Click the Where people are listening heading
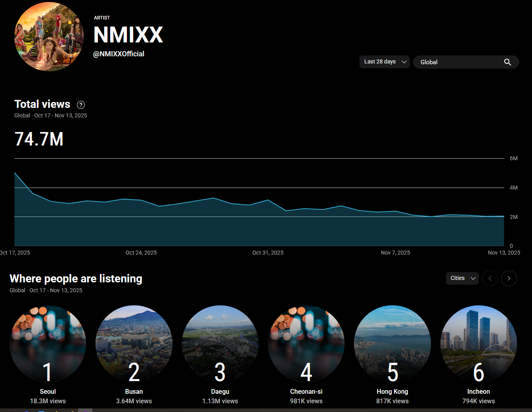 (76, 279)
